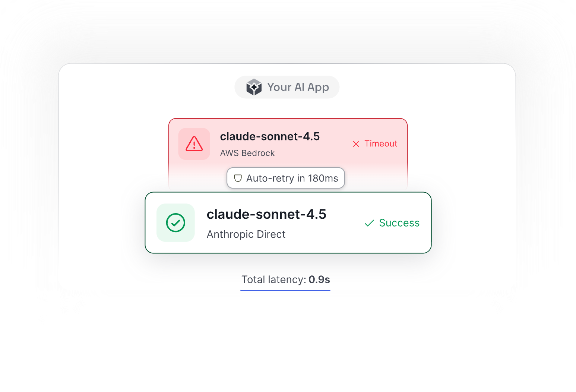Click the green Success status label

399,223
